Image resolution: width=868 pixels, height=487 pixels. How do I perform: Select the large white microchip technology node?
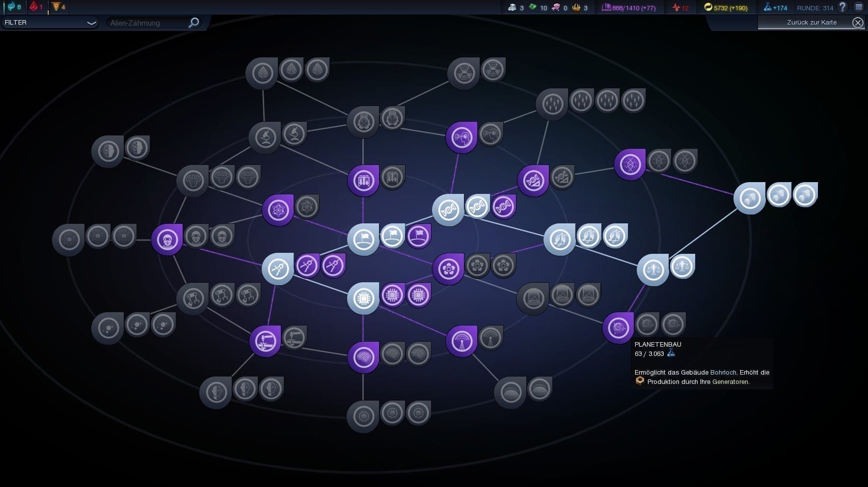363,298
